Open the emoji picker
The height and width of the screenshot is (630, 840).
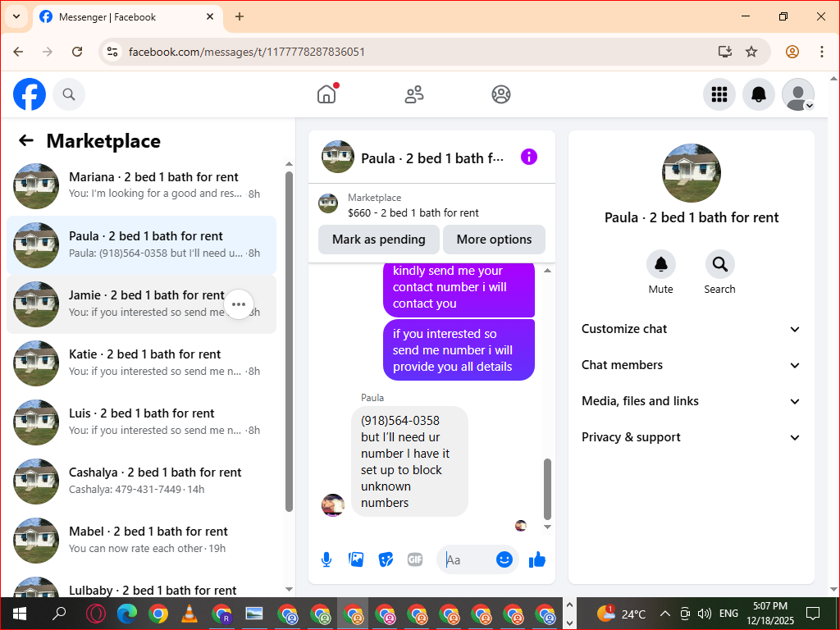click(504, 559)
